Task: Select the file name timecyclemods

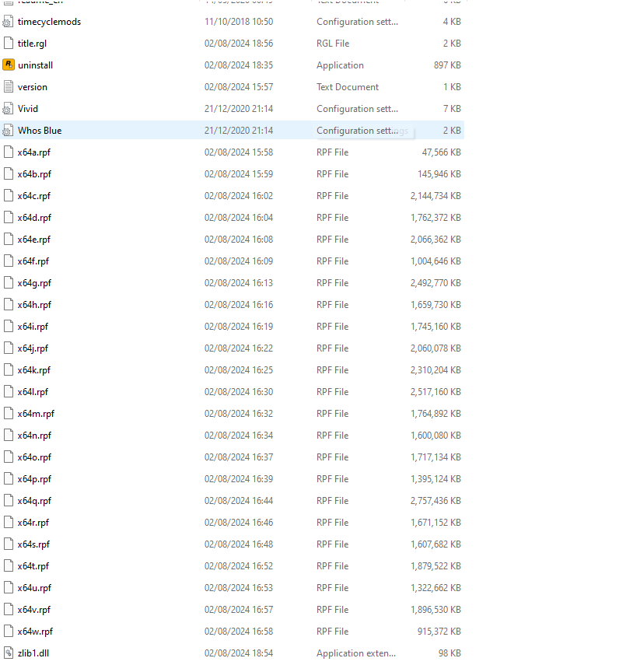Action: pyautogui.click(x=49, y=22)
